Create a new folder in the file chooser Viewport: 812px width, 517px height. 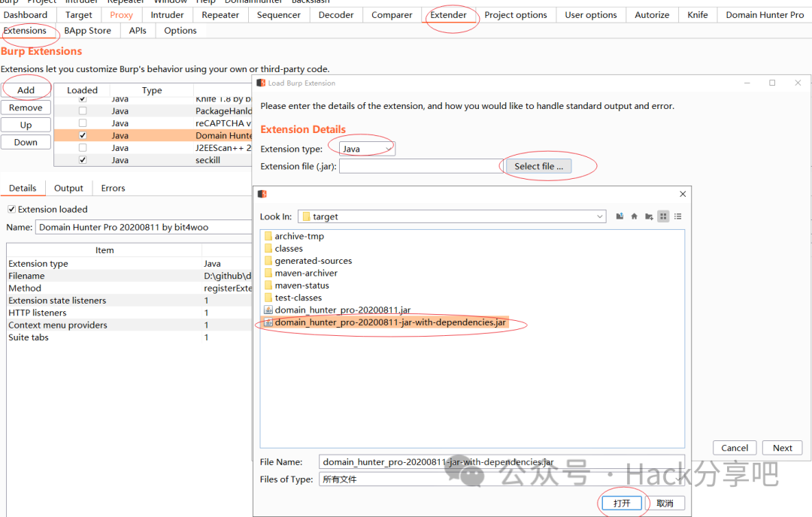[648, 216]
